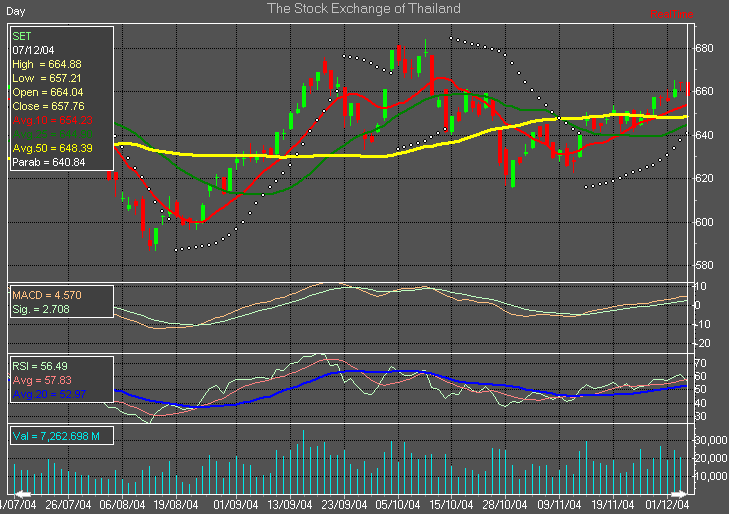Click the '05/10/04' date axis label
This screenshot has height=514, width=729.
point(398,505)
